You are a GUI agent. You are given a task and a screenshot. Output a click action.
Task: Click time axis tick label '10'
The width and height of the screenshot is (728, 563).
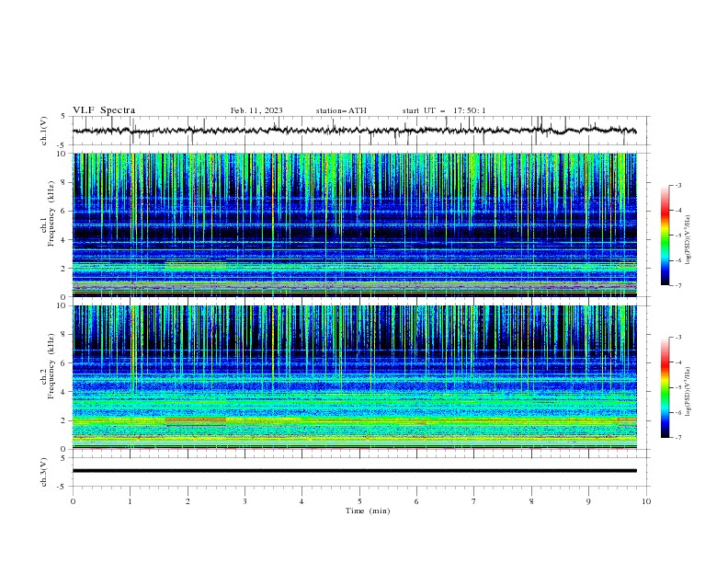[646, 501]
